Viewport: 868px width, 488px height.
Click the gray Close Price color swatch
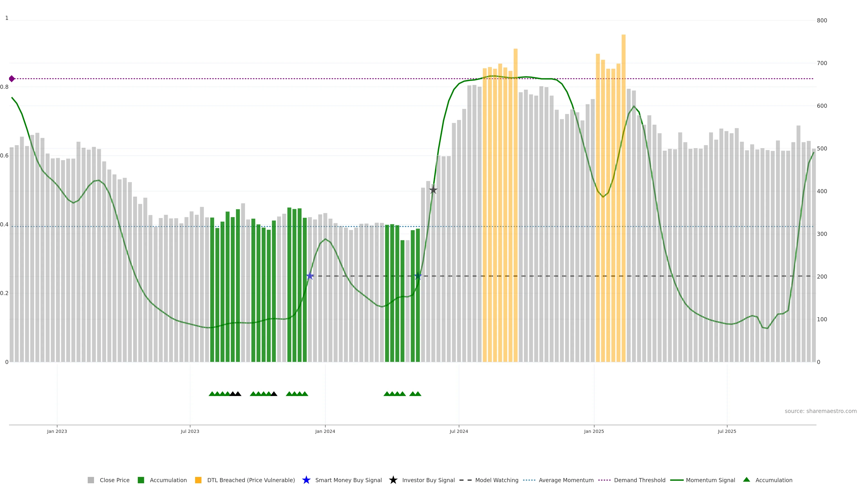tap(91, 480)
